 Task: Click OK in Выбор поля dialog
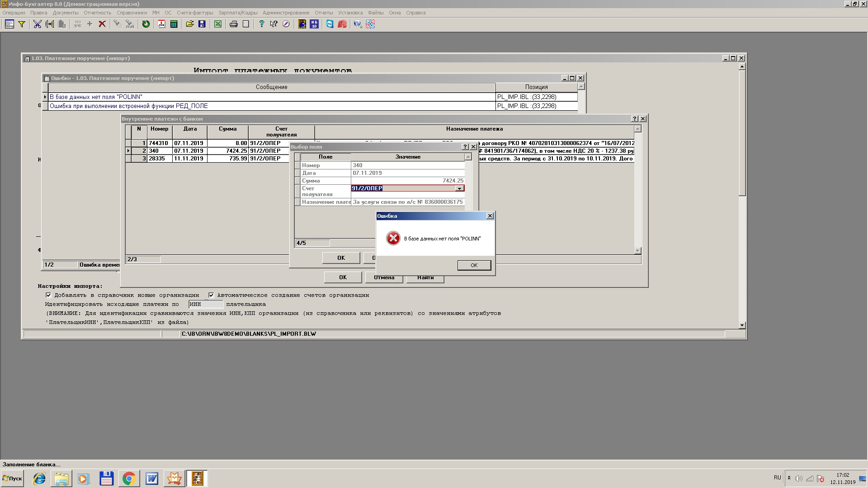pyautogui.click(x=341, y=258)
